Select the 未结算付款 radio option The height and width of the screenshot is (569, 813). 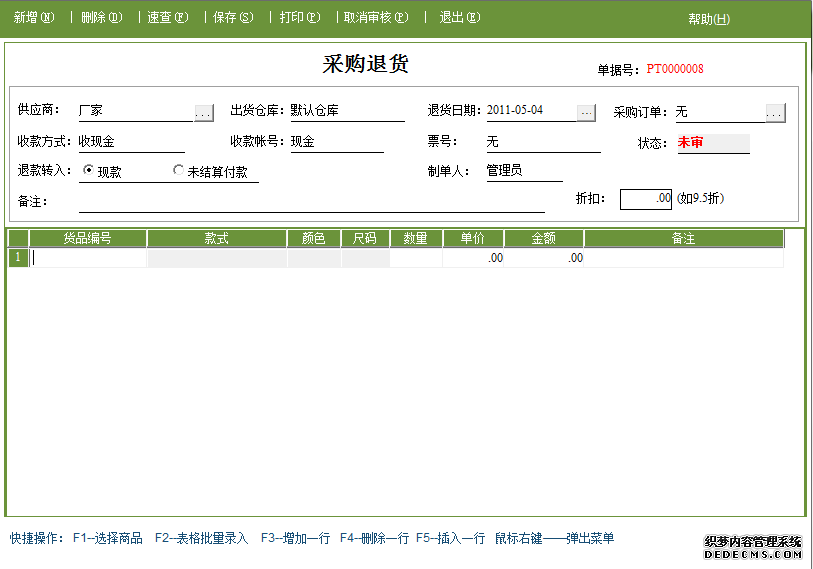179,171
